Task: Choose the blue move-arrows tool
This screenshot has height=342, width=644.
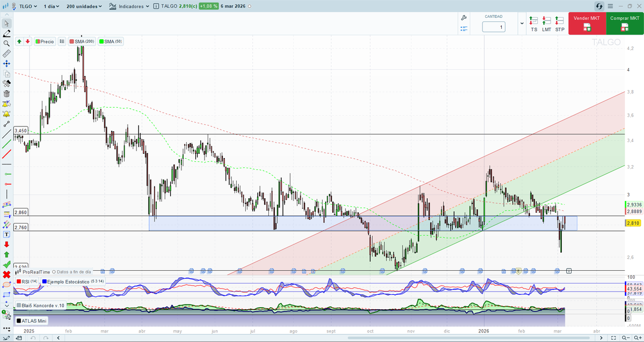Action: 6,64
